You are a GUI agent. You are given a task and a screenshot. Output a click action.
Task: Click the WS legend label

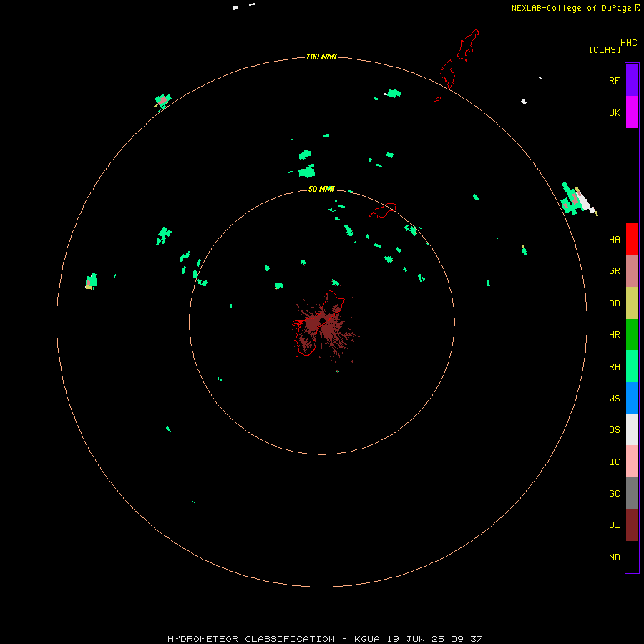[614, 398]
